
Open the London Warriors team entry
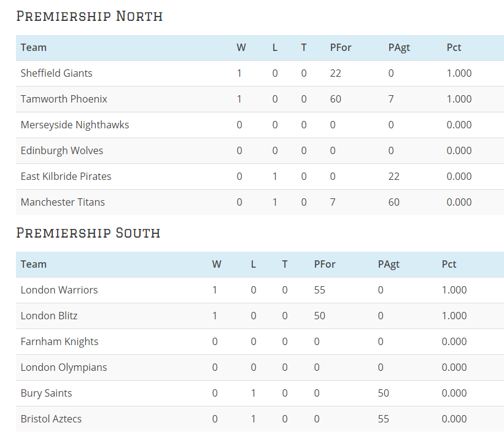(x=59, y=290)
